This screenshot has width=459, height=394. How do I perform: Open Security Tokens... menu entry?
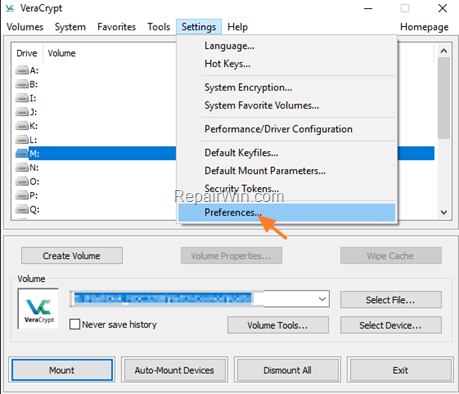tap(287, 189)
